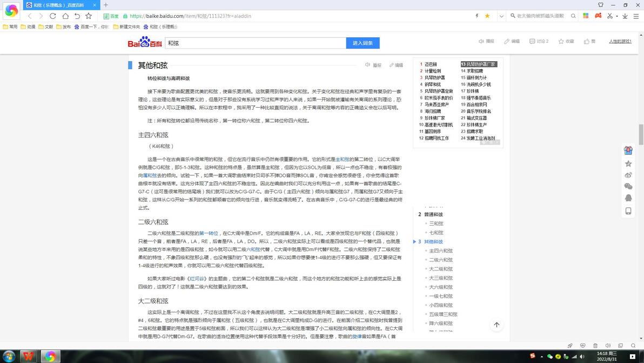Jump to 七和弦 in the side catalog
This screenshot has width=644, height=363.
(x=436, y=232)
